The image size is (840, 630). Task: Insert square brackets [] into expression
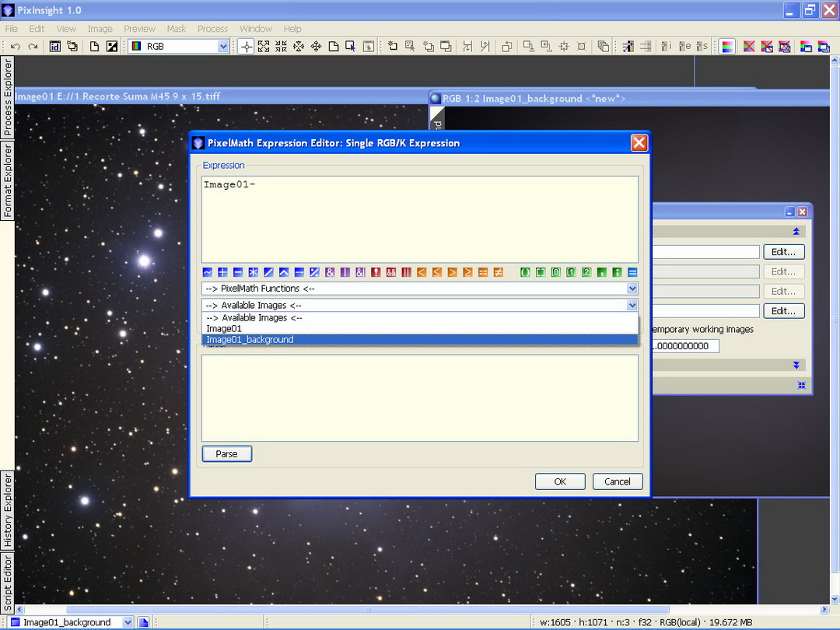tap(540, 272)
